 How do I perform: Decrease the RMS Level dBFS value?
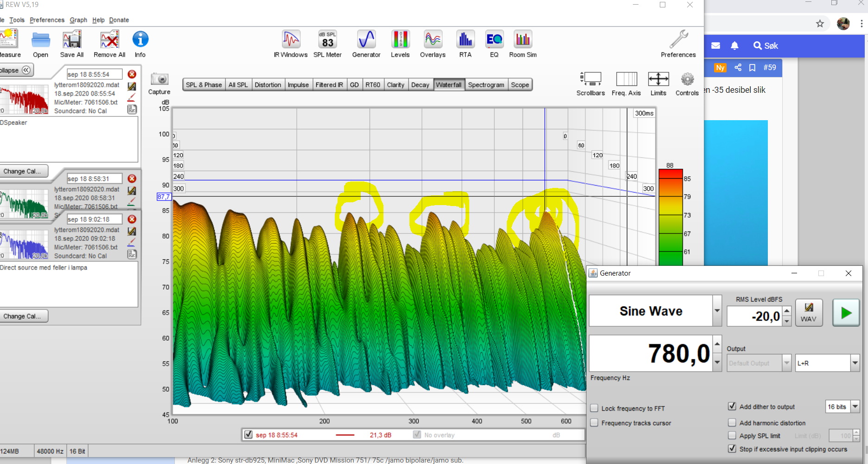(787, 321)
